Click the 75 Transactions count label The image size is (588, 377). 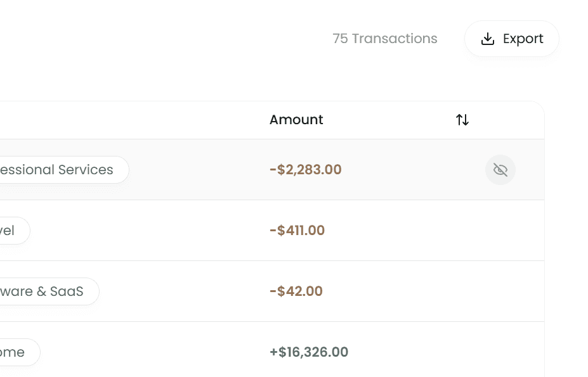pyautogui.click(x=384, y=39)
